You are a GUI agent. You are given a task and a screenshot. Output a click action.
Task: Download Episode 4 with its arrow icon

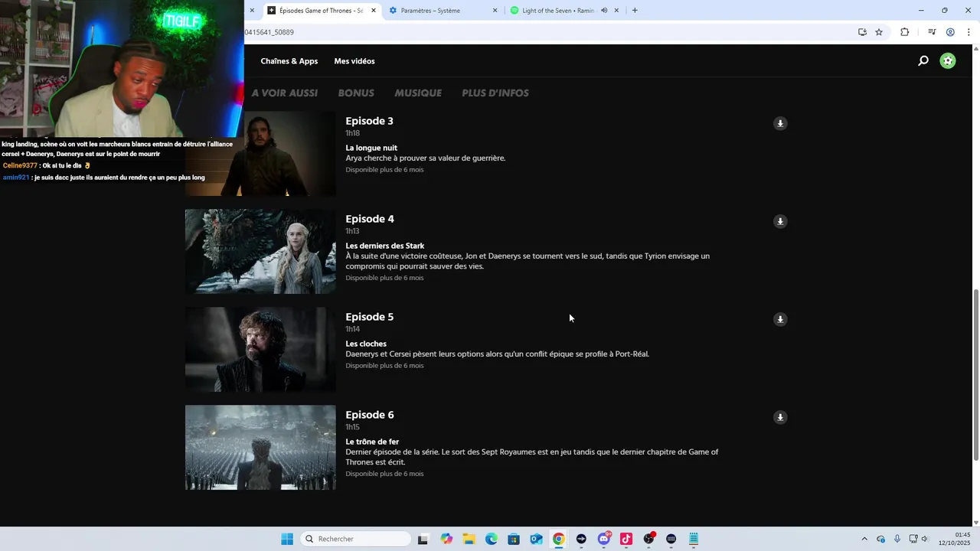coord(780,221)
